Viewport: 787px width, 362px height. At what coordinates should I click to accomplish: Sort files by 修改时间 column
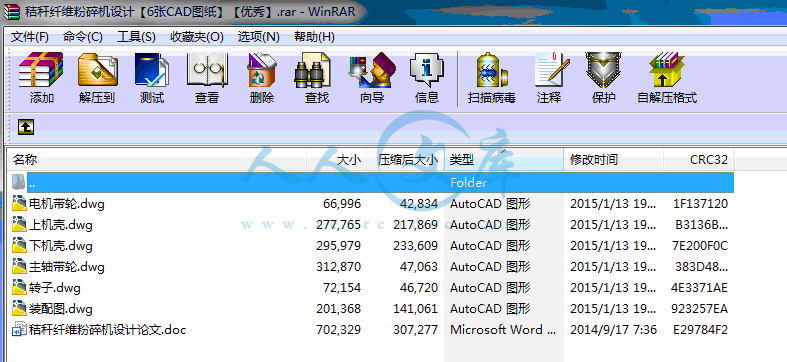(613, 160)
